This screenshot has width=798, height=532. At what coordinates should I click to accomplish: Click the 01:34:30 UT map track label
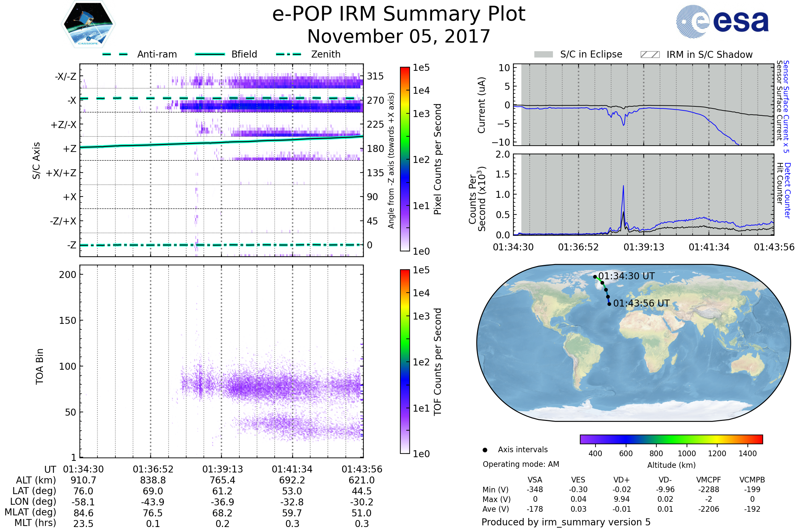coord(626,276)
